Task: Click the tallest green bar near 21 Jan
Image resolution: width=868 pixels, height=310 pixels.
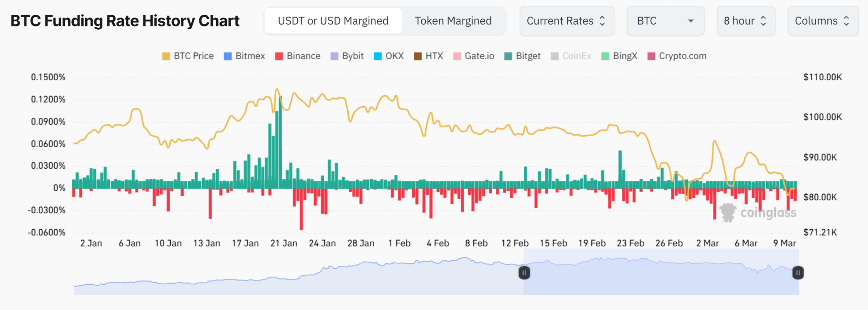Action: [280, 142]
